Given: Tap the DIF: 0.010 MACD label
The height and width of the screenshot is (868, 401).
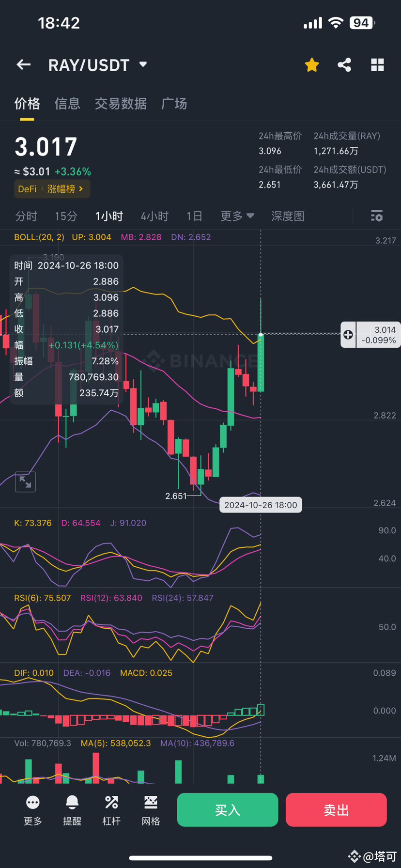Looking at the screenshot, I should pos(34,673).
